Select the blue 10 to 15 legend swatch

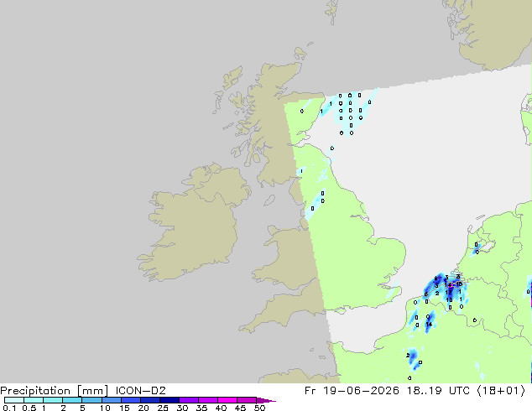(112, 400)
